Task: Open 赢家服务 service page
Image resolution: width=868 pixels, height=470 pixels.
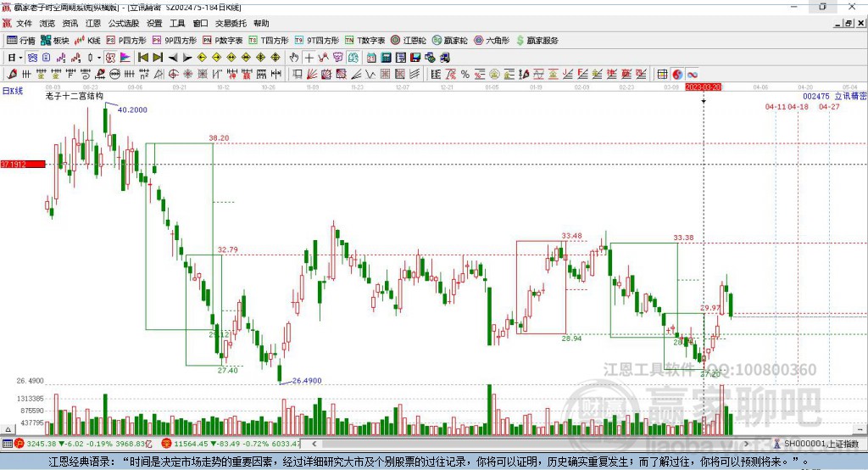Action: [537, 41]
